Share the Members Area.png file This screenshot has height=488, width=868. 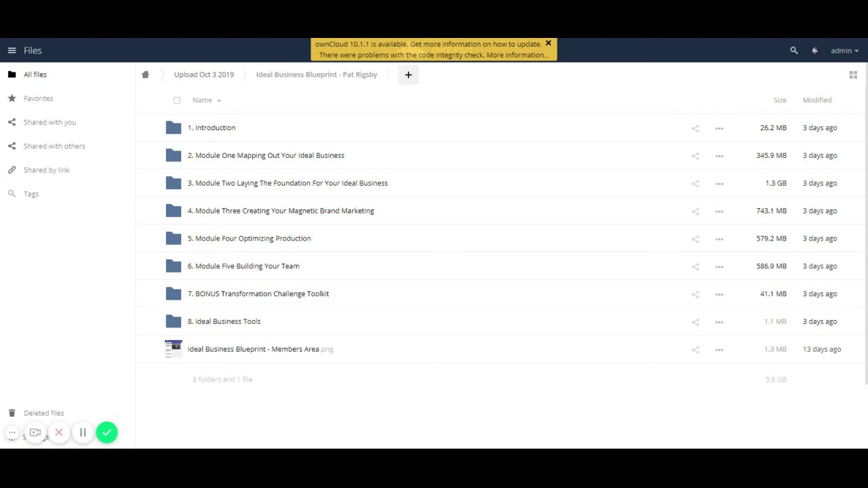coord(695,350)
